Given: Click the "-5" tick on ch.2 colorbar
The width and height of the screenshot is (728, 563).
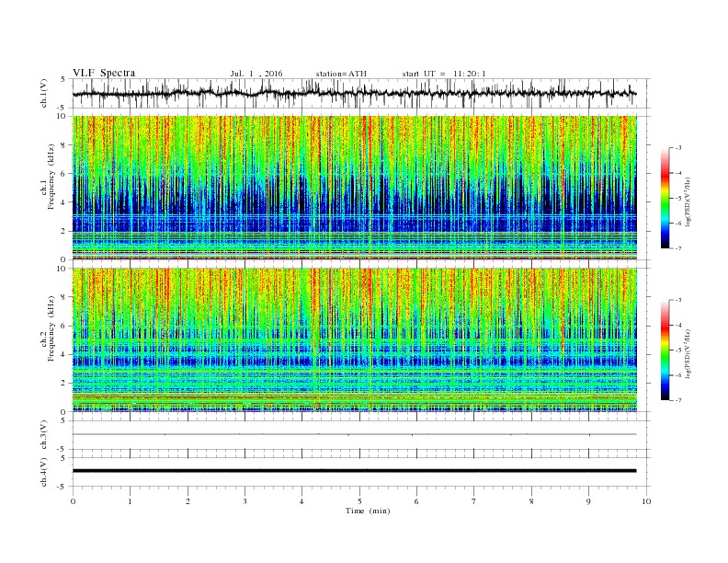Looking at the screenshot, I should tap(678, 350).
